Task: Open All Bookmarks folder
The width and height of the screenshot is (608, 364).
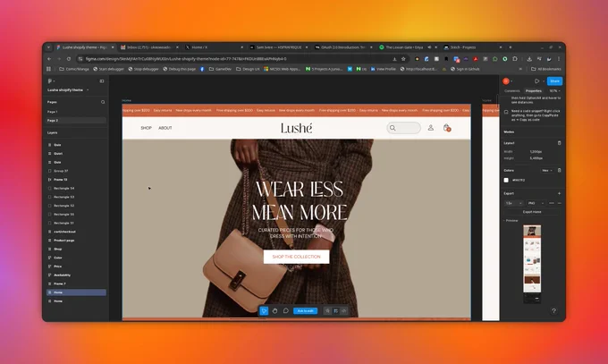Action: coord(546,69)
